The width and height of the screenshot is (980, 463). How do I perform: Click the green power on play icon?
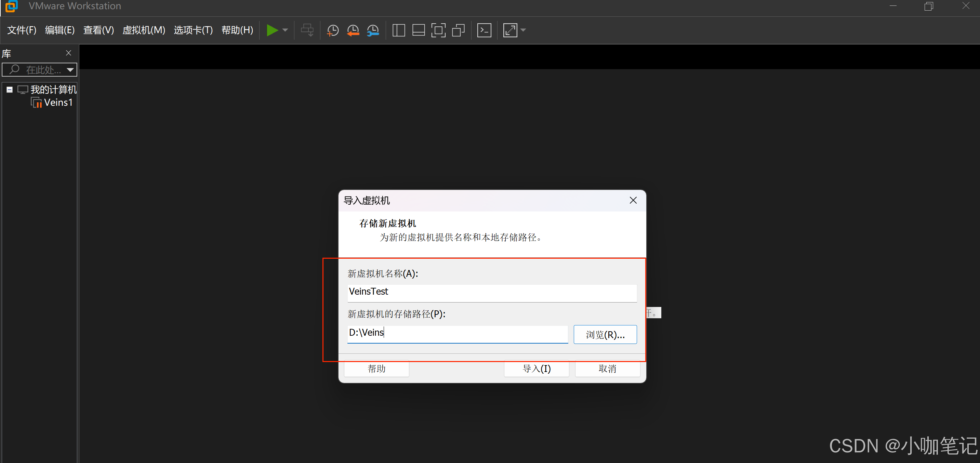tap(272, 30)
